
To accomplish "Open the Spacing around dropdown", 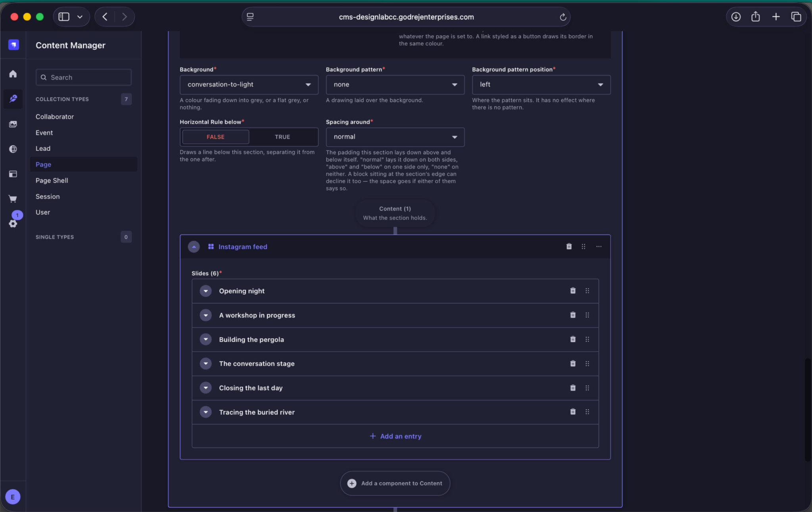I will click(x=395, y=137).
